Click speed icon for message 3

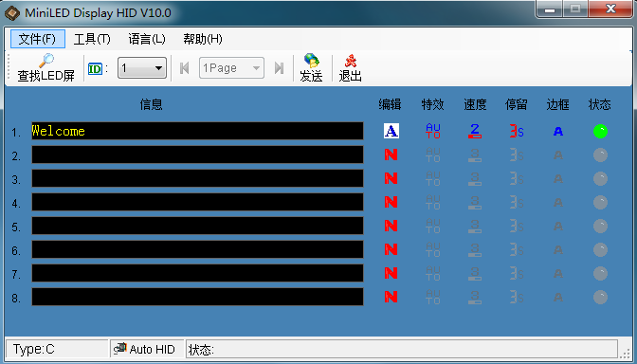[475, 178]
